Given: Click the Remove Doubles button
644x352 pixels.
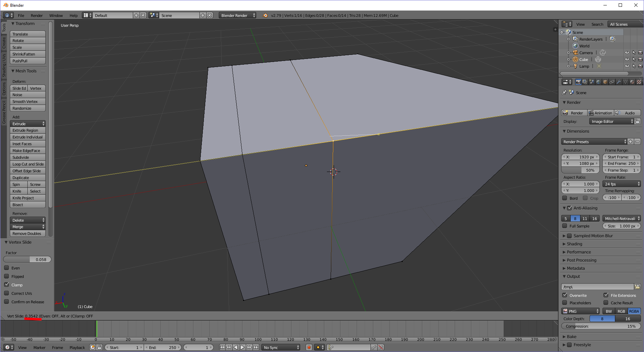Looking at the screenshot, I should [28, 234].
